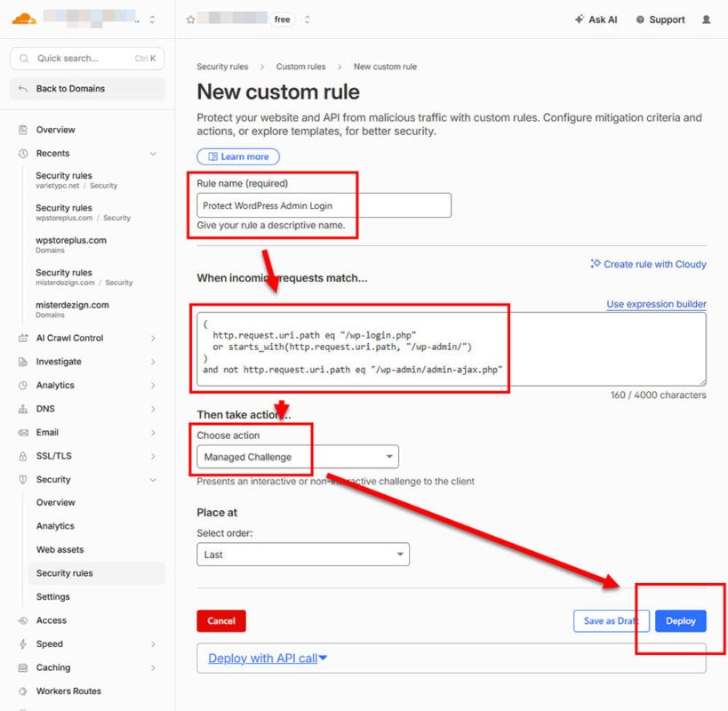Go to Security rules breadcrumb

coord(222,67)
